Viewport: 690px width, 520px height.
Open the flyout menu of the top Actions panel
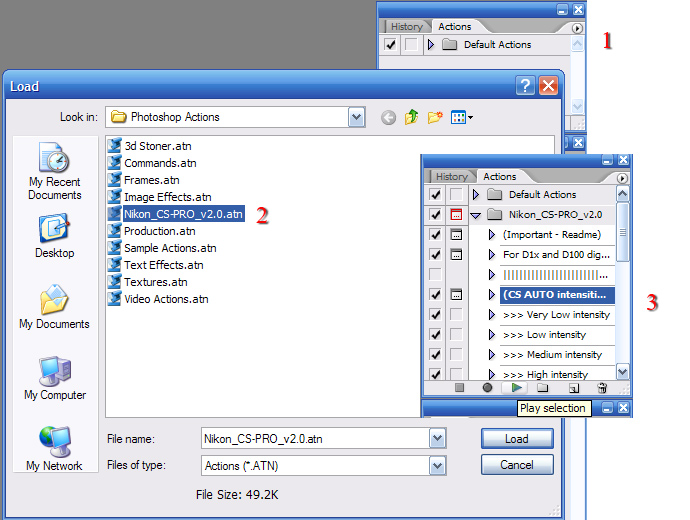coord(577,28)
